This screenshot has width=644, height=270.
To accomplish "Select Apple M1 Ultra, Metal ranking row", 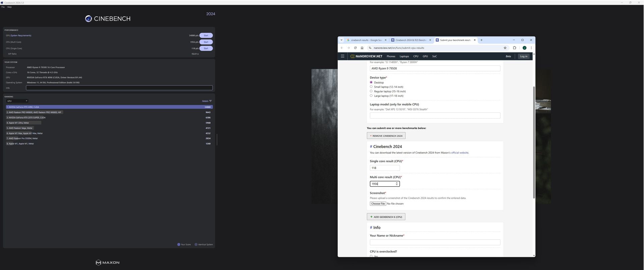I will 109,123.
